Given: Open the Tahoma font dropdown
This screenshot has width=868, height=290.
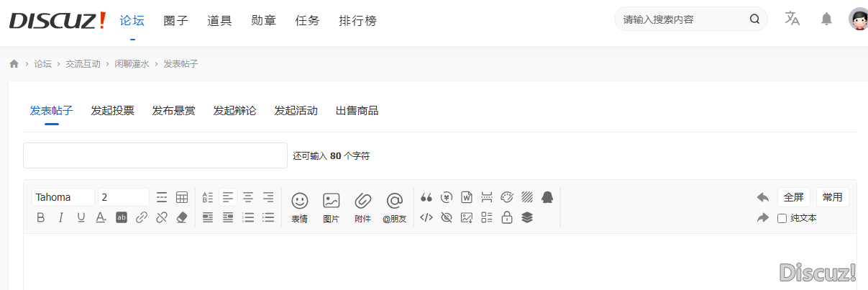Looking at the screenshot, I should [x=63, y=197].
